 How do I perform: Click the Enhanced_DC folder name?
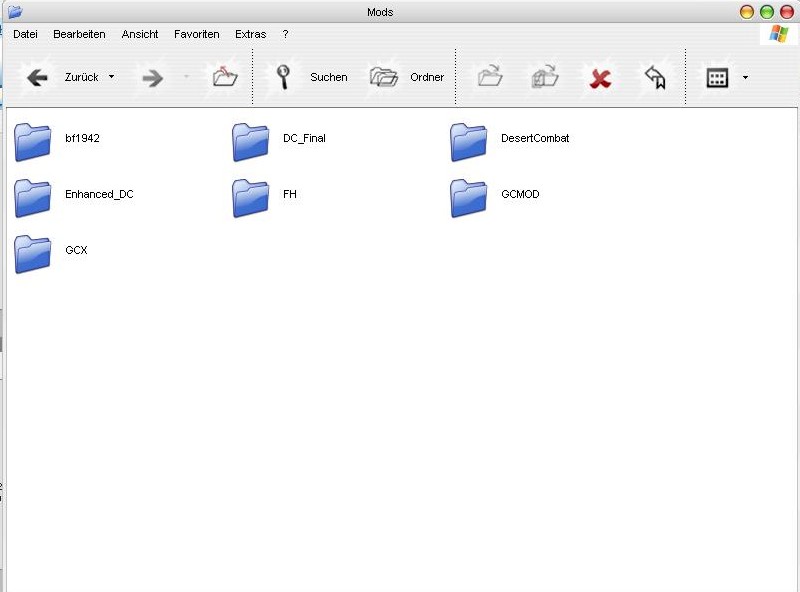pos(99,194)
